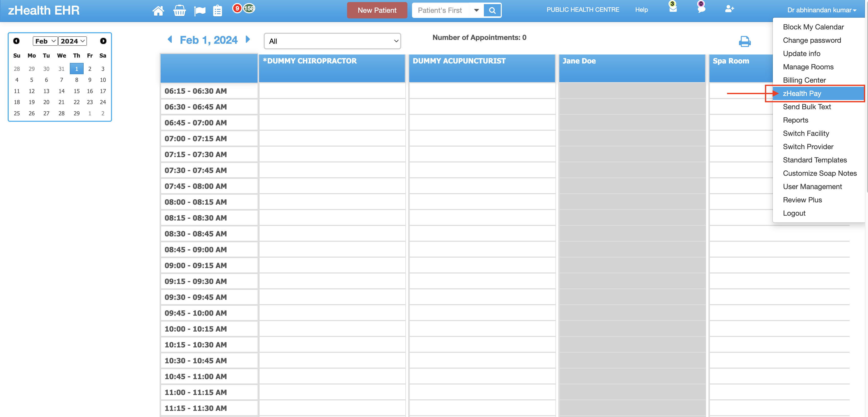Click the *DUMMY CHIROPRACTOR column header

332,68
